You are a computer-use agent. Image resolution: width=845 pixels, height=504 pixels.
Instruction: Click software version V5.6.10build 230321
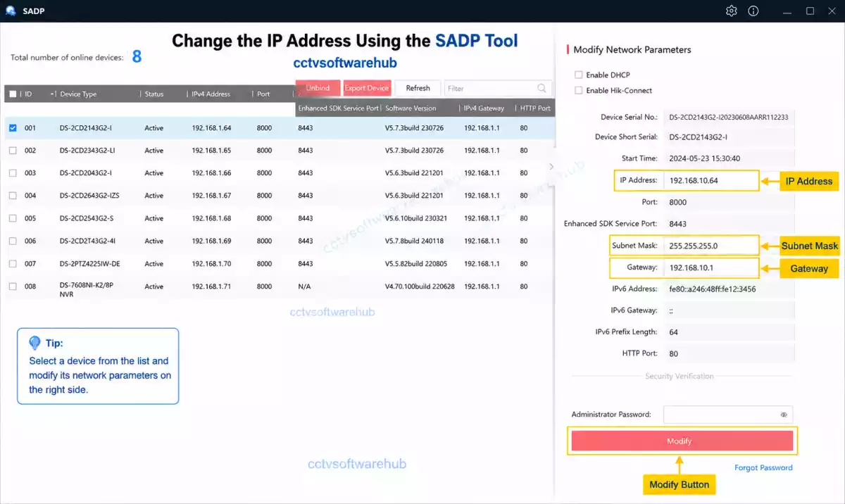416,218
